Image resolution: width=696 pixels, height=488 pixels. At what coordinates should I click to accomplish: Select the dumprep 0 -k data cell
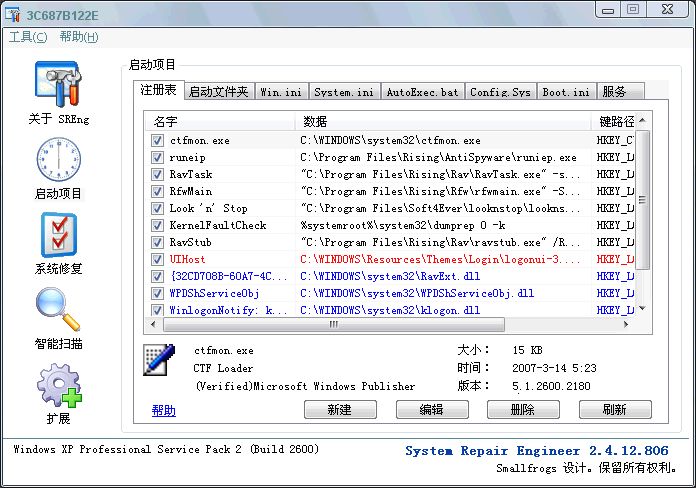tap(403, 226)
